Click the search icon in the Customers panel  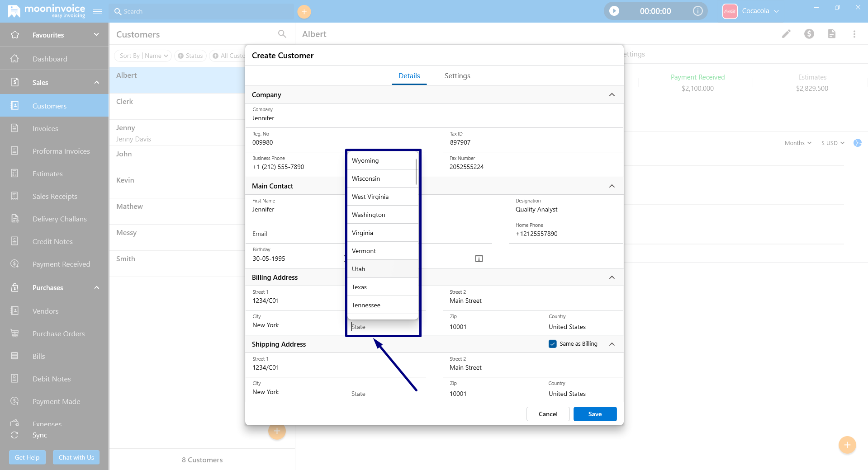(282, 34)
